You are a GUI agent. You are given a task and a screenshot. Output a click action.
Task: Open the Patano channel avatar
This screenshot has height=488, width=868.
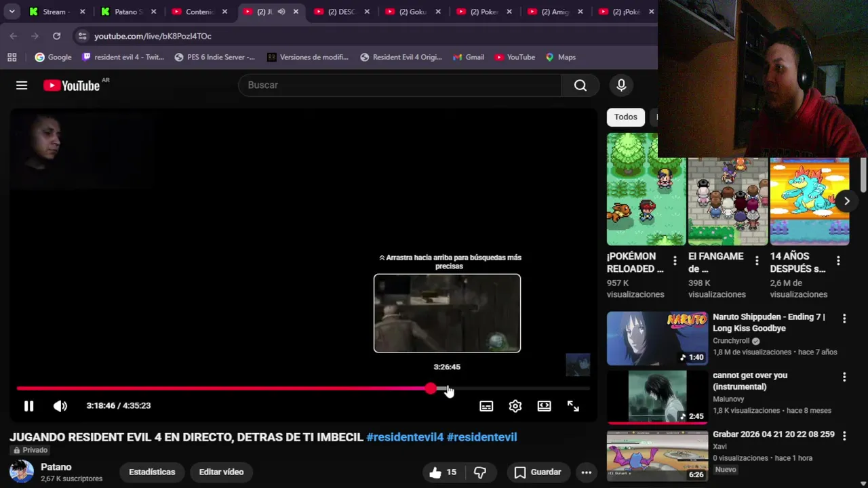click(21, 471)
